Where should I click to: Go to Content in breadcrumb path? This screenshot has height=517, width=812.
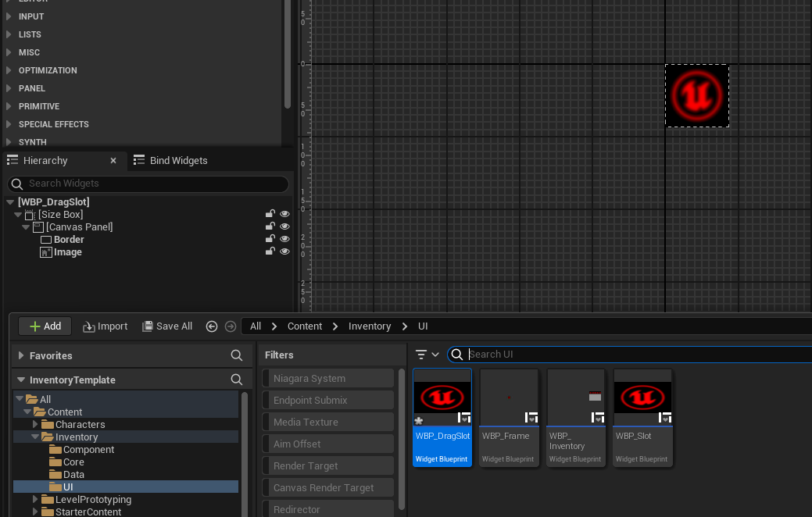[x=305, y=326]
